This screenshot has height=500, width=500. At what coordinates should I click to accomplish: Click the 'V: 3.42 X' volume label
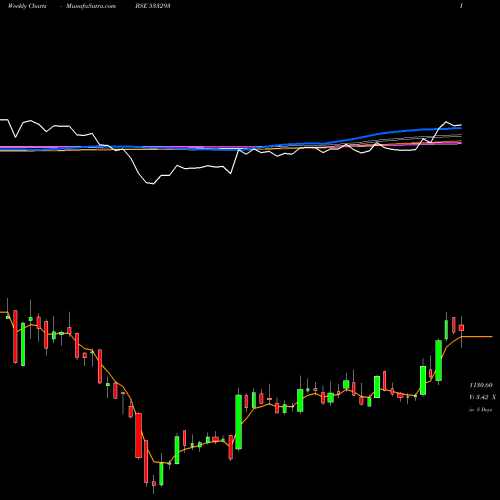click(x=482, y=397)
